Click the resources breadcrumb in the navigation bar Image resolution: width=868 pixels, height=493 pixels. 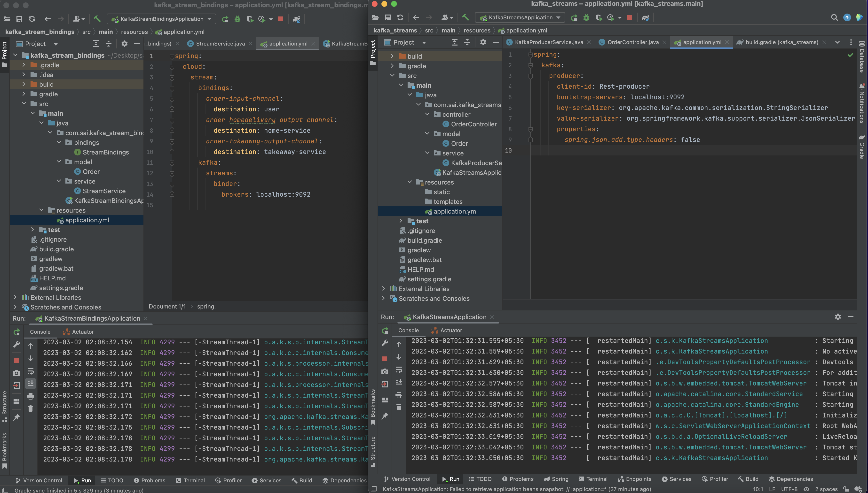pos(477,30)
